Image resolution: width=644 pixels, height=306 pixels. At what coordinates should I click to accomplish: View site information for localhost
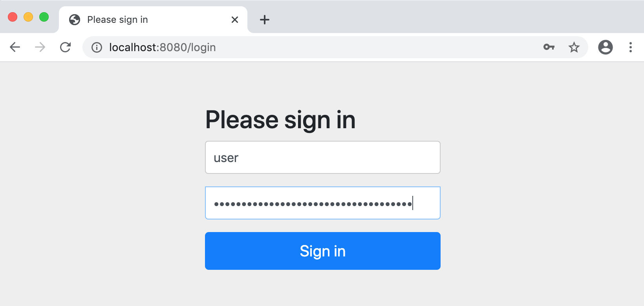[x=97, y=48]
